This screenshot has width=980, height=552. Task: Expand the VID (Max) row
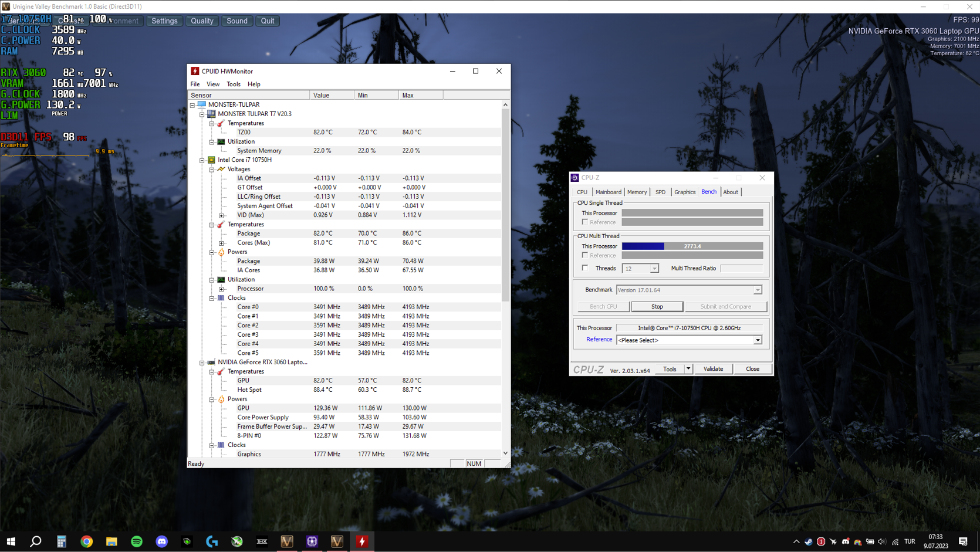coord(221,215)
